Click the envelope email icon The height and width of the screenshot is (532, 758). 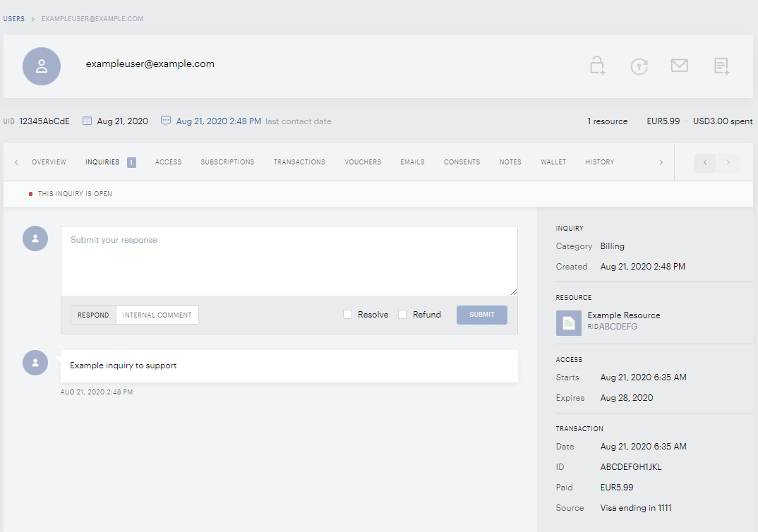pos(679,65)
